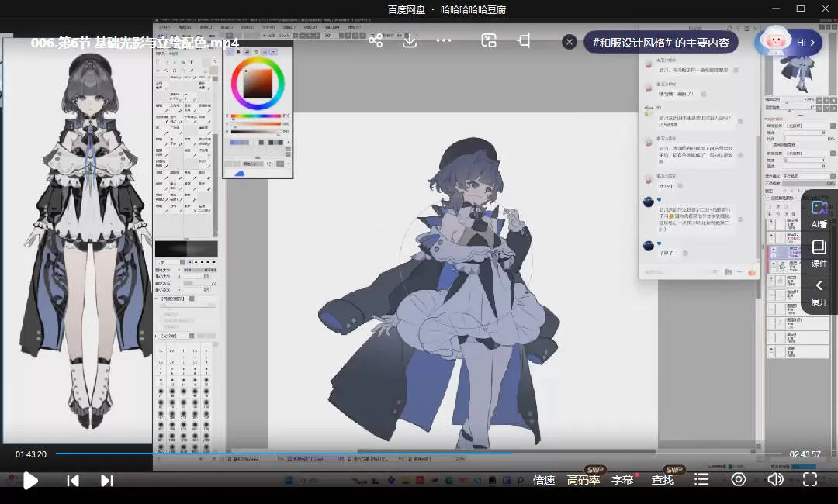
Task: Open the AI看 side panel
Action: click(819, 215)
